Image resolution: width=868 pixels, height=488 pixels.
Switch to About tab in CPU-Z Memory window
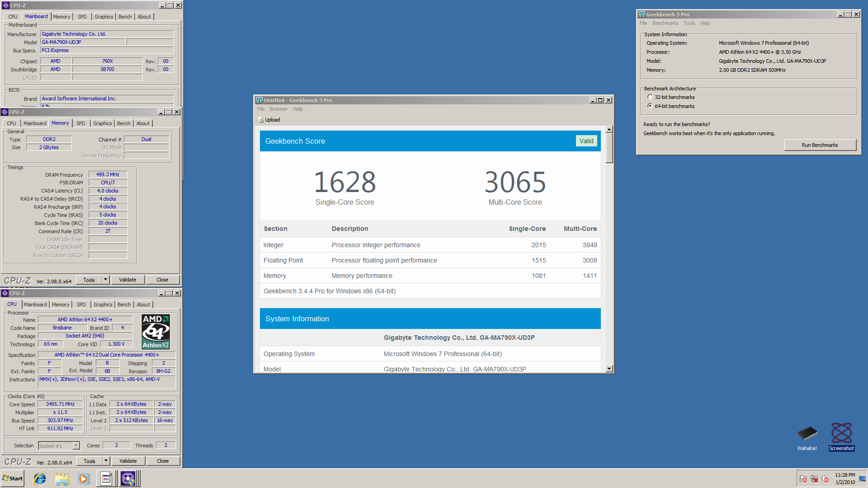pos(143,123)
